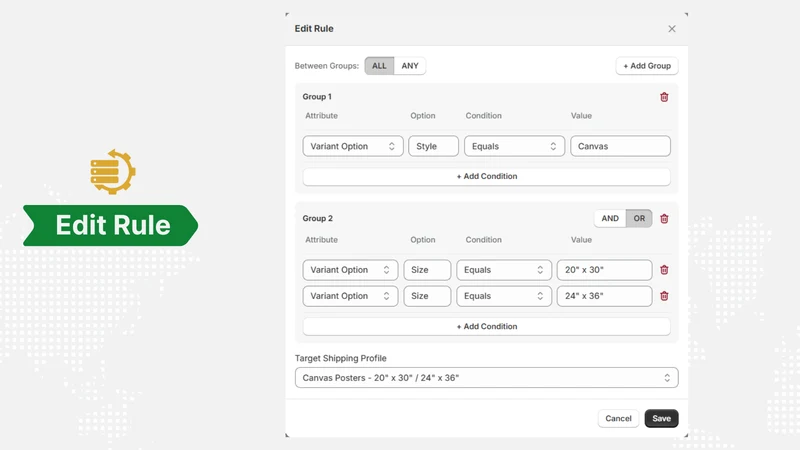
Task: Remove the 20" x 30" condition row
Action: 664,270
